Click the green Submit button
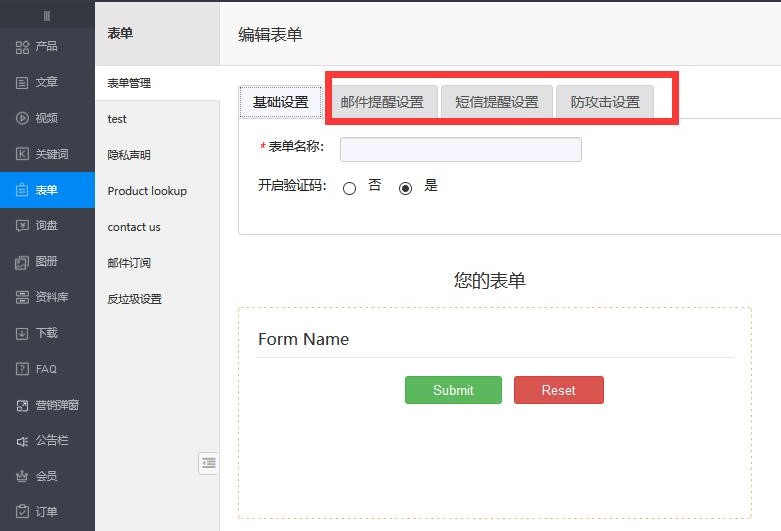 [453, 390]
